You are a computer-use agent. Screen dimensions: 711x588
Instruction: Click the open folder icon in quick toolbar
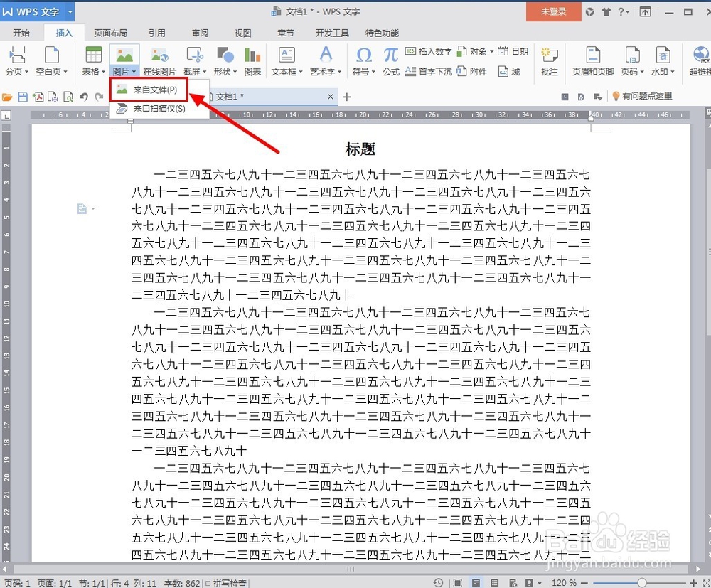coord(7,97)
